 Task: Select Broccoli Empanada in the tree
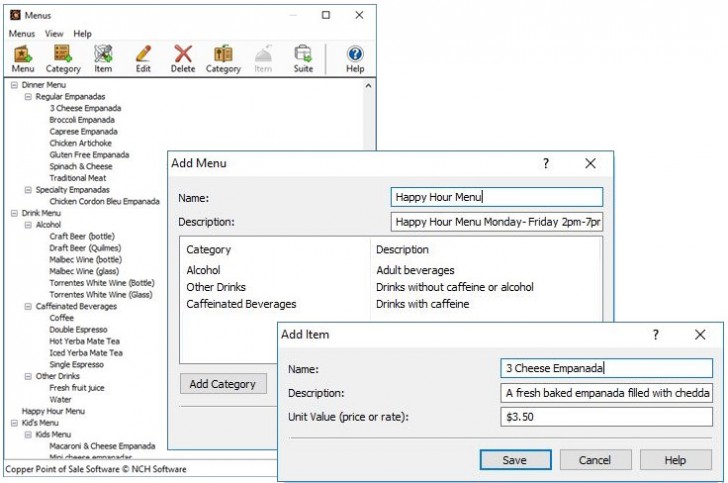[x=82, y=120]
